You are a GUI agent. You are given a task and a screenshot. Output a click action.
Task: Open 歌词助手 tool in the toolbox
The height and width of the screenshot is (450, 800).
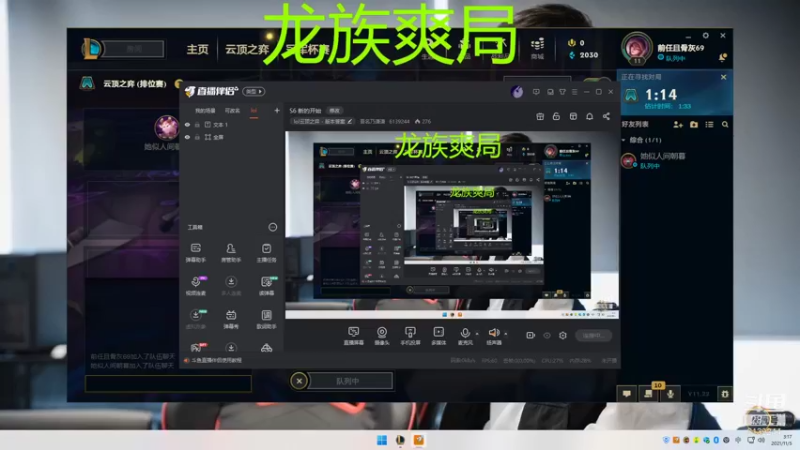click(266, 319)
